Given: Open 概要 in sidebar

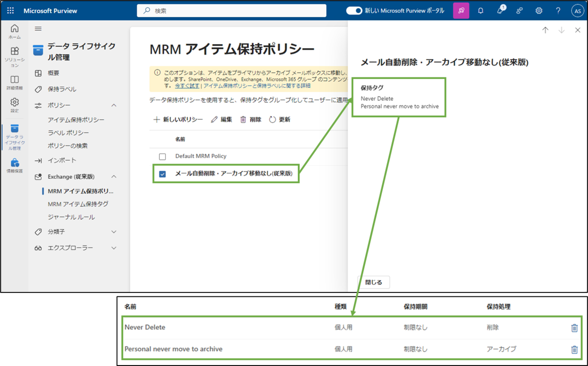Looking at the screenshot, I should pyautogui.click(x=53, y=73).
